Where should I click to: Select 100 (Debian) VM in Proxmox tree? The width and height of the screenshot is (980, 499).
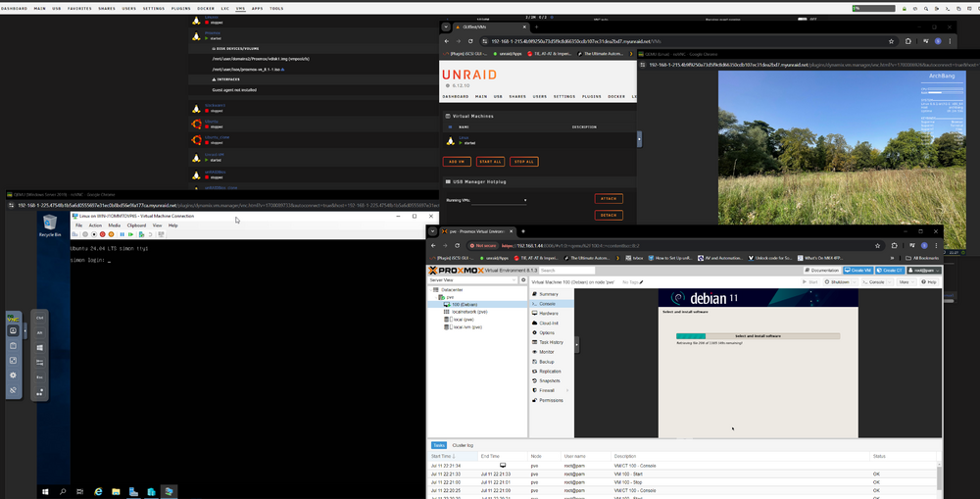(x=465, y=305)
